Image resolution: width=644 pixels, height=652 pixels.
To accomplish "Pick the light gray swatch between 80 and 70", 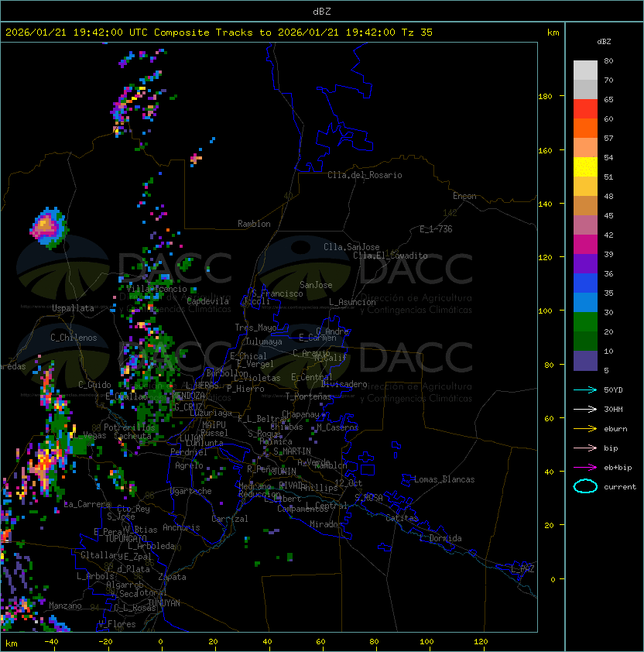I will coord(585,70).
